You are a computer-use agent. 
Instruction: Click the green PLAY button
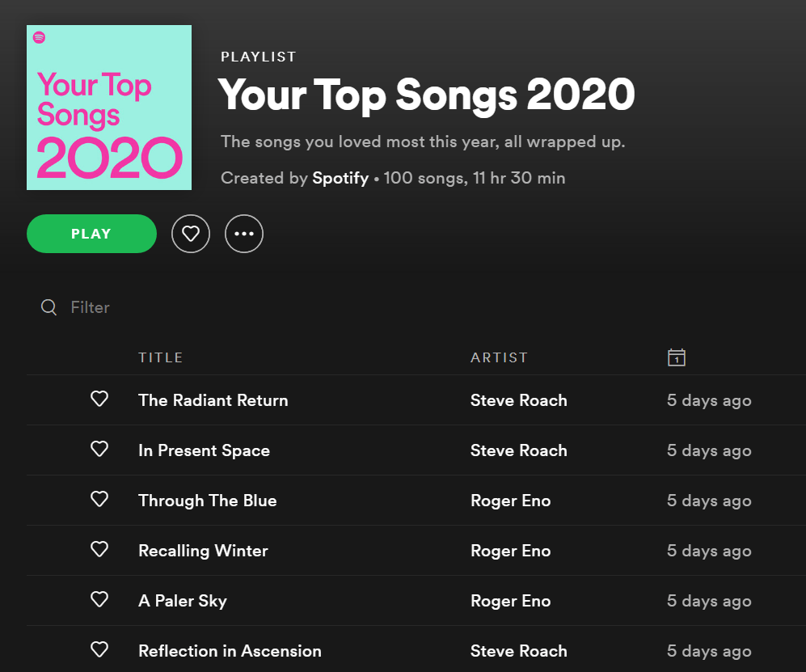(x=91, y=234)
